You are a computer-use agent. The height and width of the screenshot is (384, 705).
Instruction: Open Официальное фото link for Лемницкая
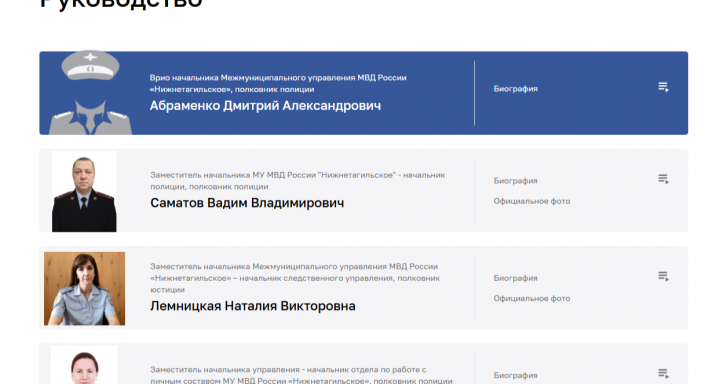(531, 298)
